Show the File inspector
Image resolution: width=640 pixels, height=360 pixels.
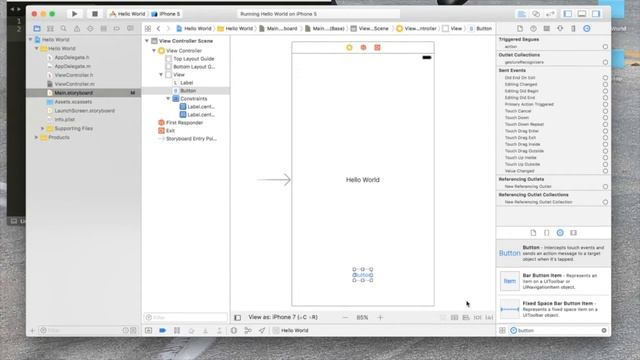coord(520,29)
